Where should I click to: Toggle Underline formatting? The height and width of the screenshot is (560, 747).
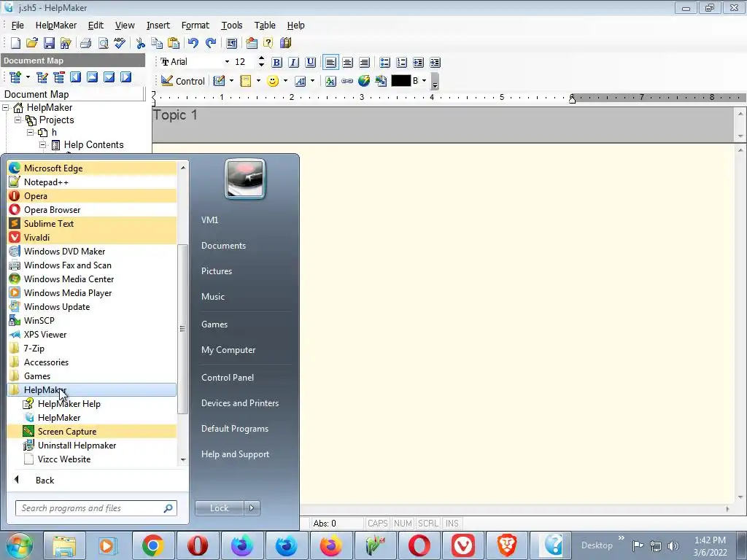pos(311,63)
